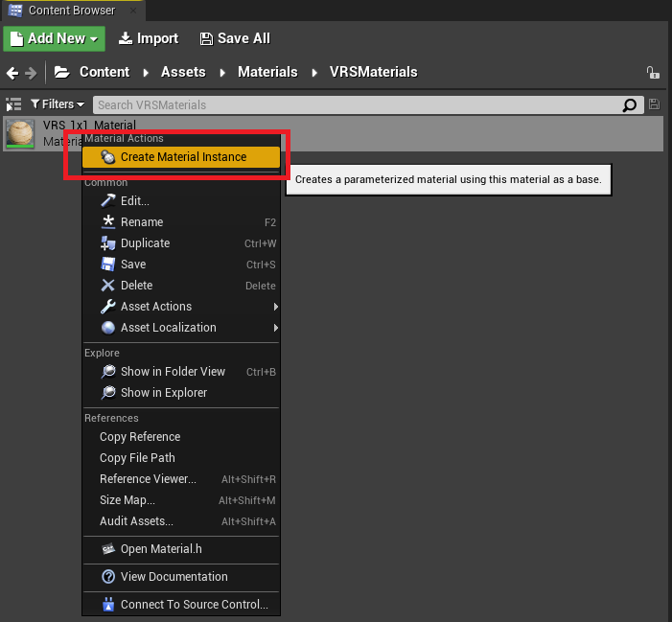This screenshot has width=672, height=622.
Task: Click the Show in Folder View icon
Action: (108, 372)
